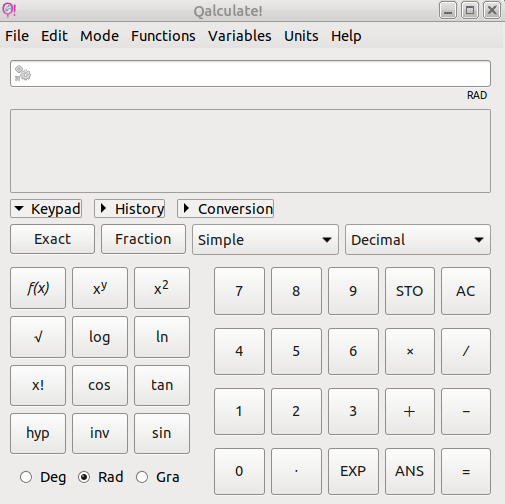
Task: Select the Gra angle unit
Action: pos(158,477)
